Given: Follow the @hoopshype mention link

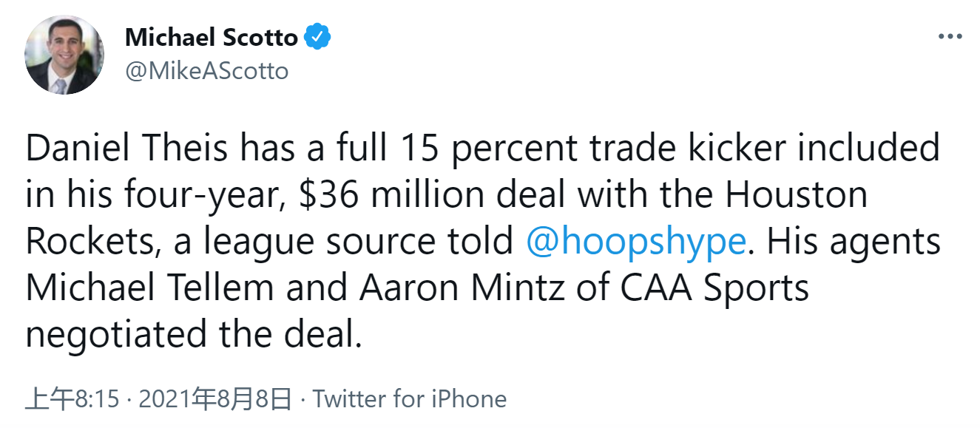Looking at the screenshot, I should [635, 242].
